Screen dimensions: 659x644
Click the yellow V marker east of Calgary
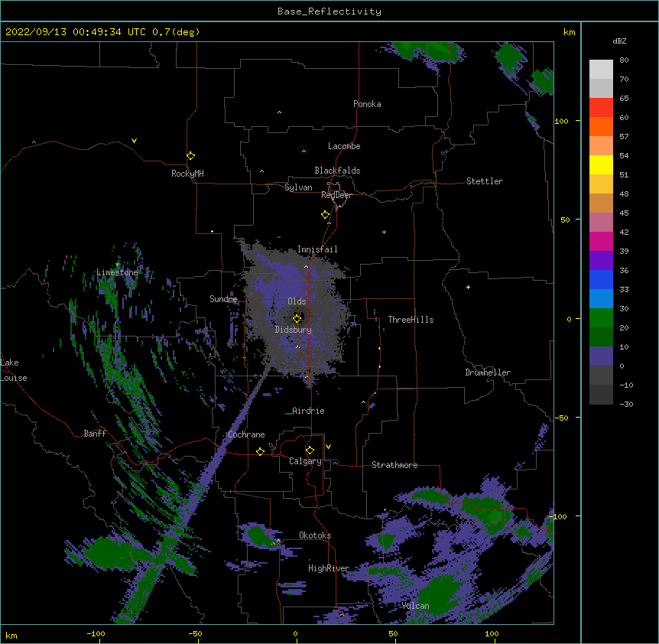pos(328,447)
